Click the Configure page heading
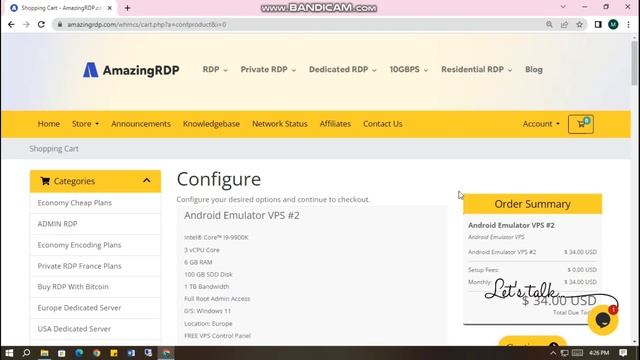This screenshot has height=360, width=640. (x=219, y=179)
